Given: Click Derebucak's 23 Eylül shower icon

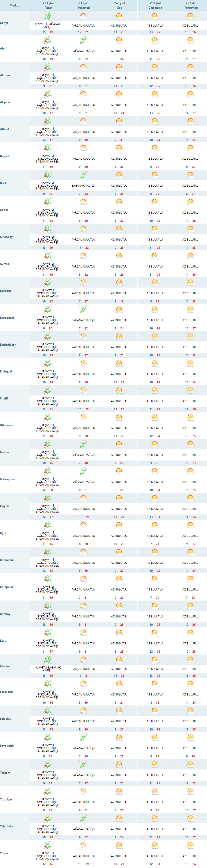Looking at the screenshot, I should [83, 309].
